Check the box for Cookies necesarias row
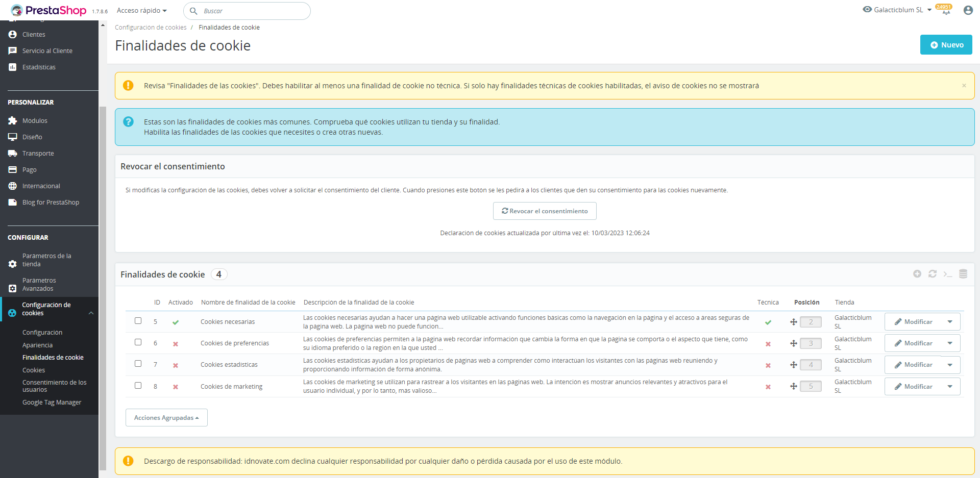This screenshot has width=980, height=478. [138, 321]
